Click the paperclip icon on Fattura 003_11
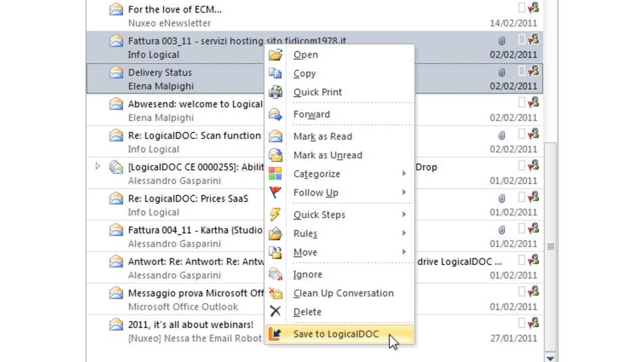 pos(501,41)
